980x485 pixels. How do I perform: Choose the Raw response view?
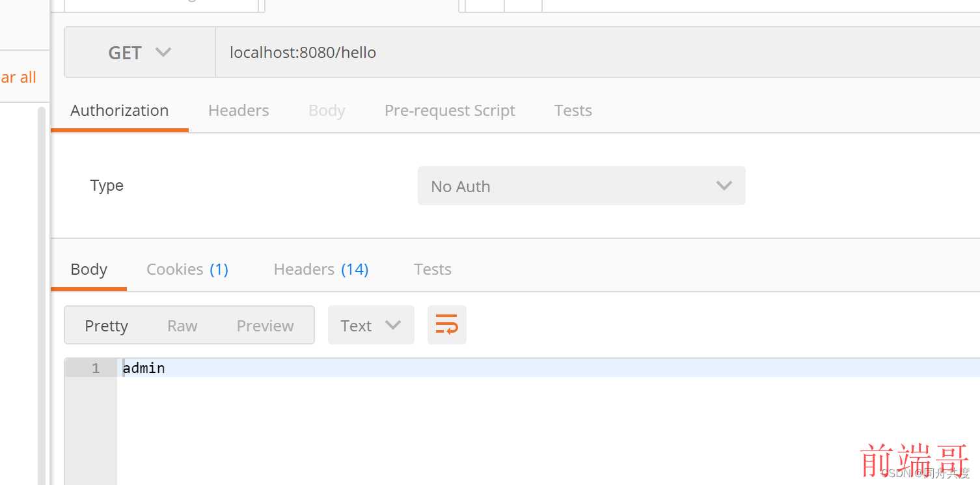(x=182, y=326)
